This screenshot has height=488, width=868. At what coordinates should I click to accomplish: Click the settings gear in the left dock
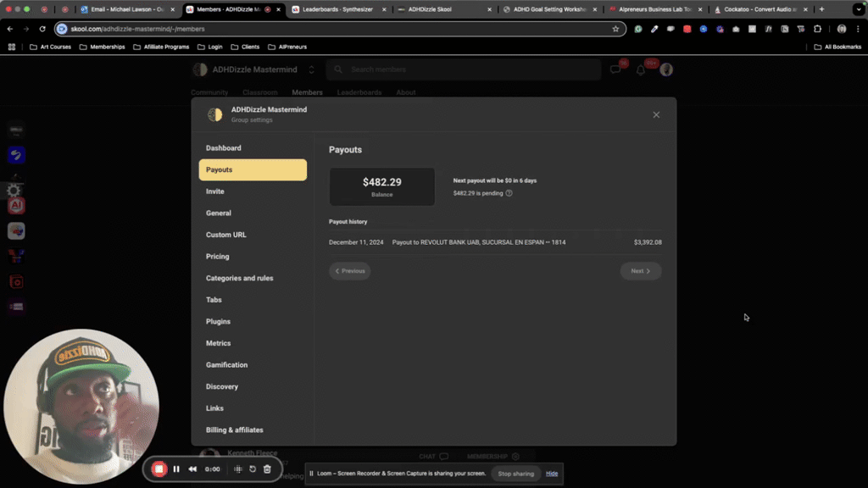tap(14, 191)
